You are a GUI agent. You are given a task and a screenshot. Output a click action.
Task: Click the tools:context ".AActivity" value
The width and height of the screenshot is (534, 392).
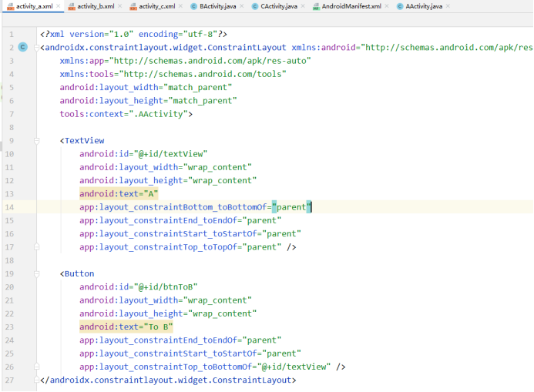(x=159, y=114)
